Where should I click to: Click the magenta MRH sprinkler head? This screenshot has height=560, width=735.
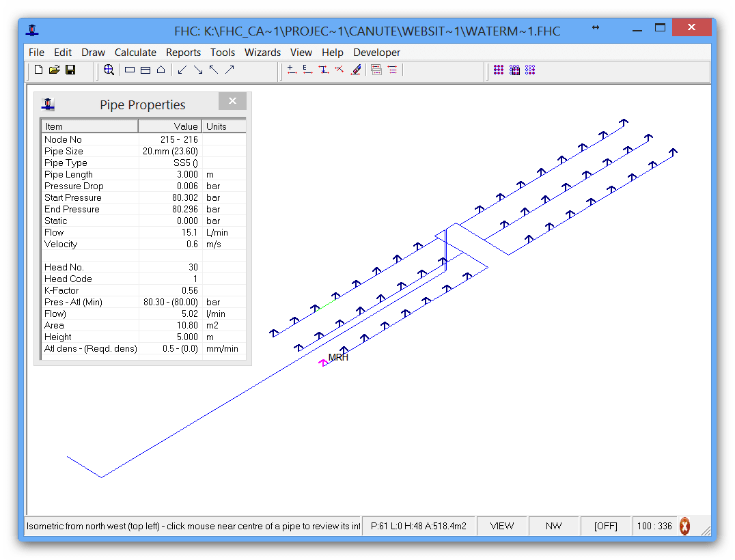[323, 363]
